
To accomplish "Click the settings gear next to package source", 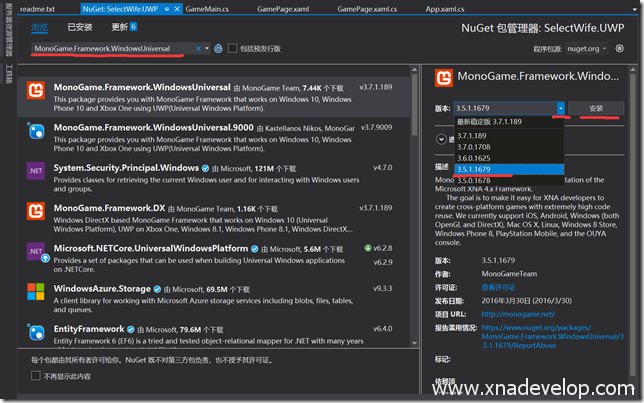I will (x=620, y=48).
